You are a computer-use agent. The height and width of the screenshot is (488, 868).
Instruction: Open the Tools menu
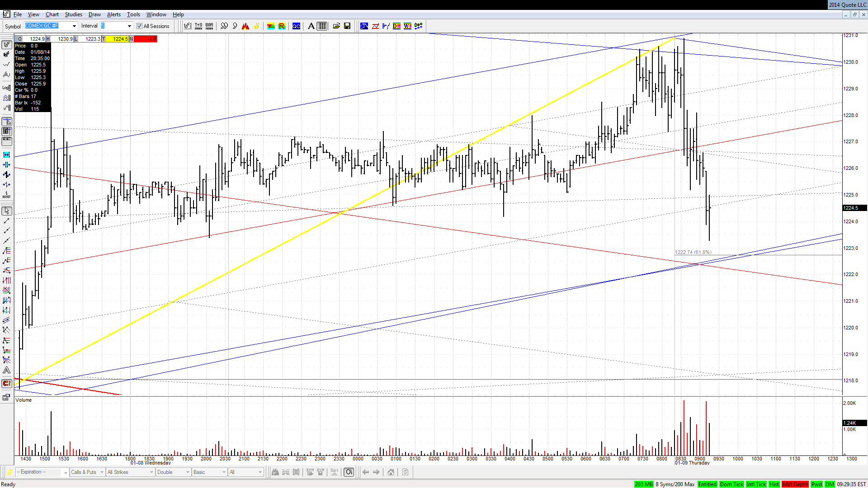point(133,14)
